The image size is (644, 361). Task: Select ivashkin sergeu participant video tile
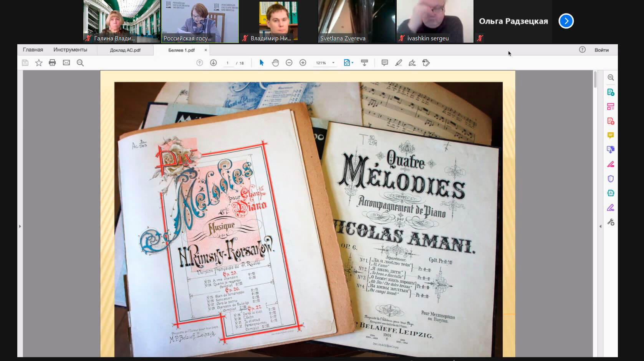click(435, 21)
